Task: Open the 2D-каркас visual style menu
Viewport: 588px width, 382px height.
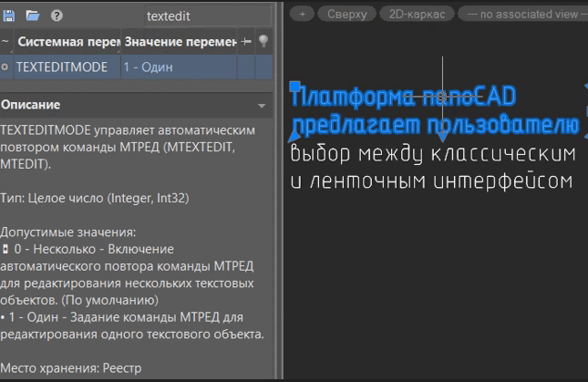Action: (x=417, y=15)
